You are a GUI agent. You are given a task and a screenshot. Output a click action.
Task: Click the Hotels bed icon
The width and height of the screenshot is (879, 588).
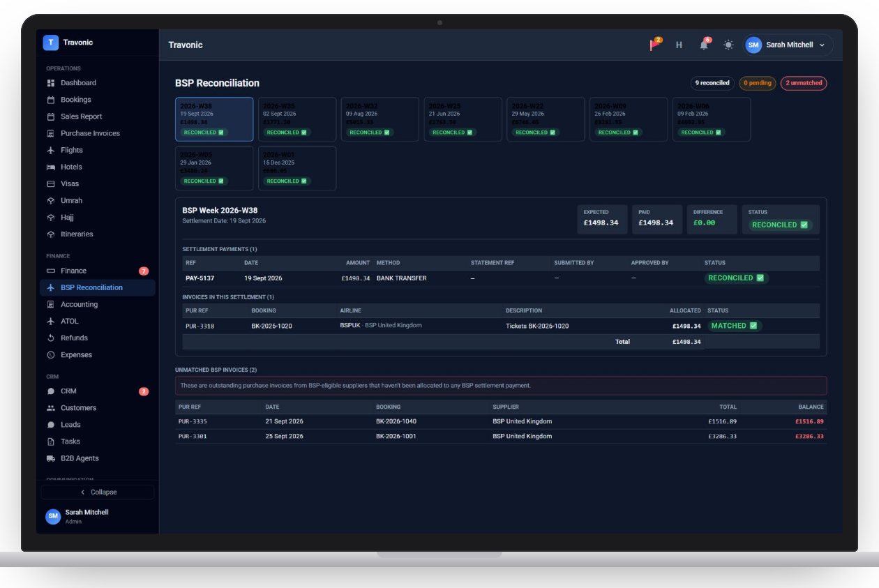click(x=50, y=167)
